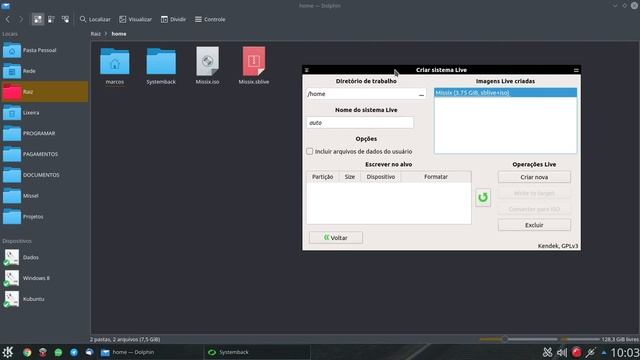
Task: Click home in the breadcrumb path
Action: [x=119, y=34]
